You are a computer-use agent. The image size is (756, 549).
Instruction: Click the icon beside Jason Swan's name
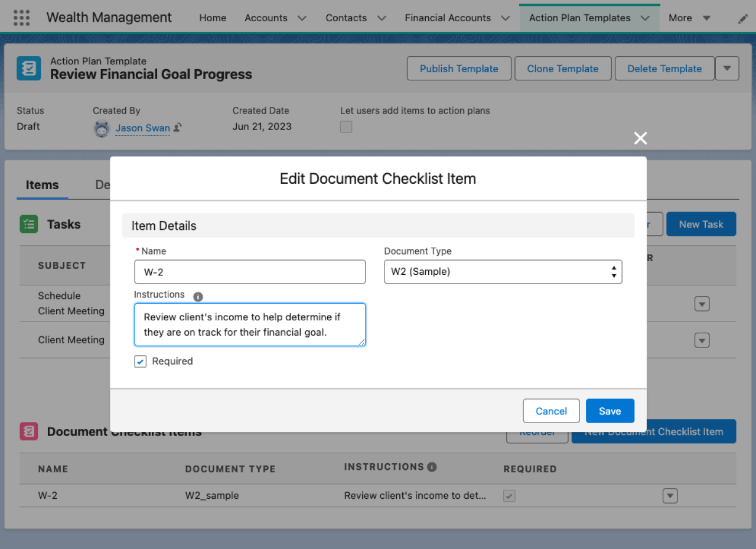click(x=177, y=127)
